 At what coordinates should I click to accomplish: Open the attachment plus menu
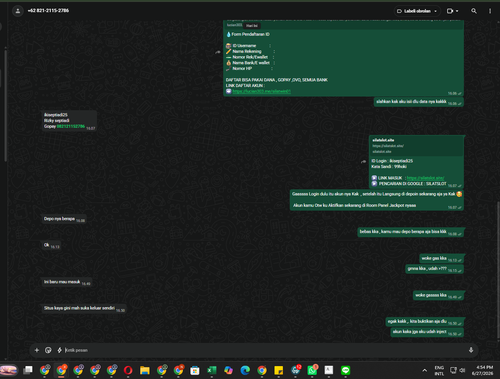[37, 350]
